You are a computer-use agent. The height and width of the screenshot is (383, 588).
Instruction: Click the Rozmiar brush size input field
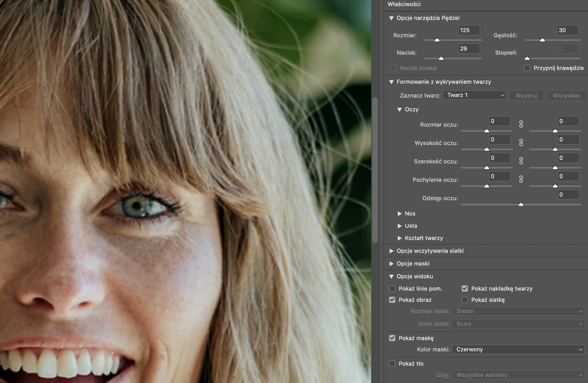[x=469, y=30]
